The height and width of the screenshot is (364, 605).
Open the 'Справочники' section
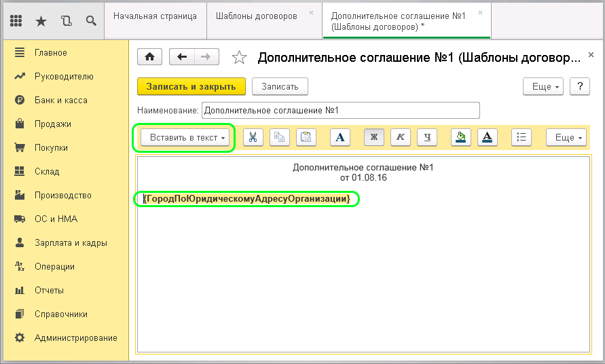click(66, 314)
